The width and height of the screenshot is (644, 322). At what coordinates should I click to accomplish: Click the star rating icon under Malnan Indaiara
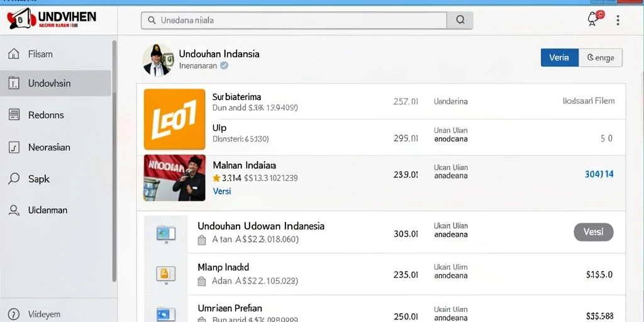click(x=216, y=178)
